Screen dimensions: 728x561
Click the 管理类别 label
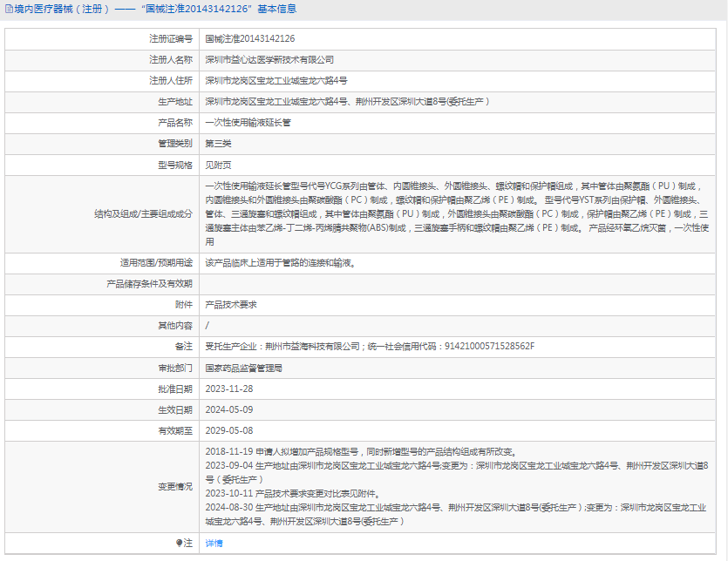point(175,144)
